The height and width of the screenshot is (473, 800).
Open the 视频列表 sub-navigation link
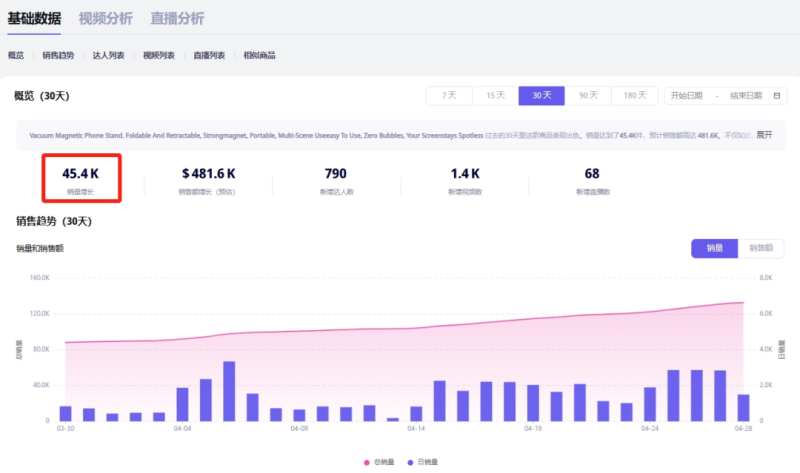tap(159, 56)
